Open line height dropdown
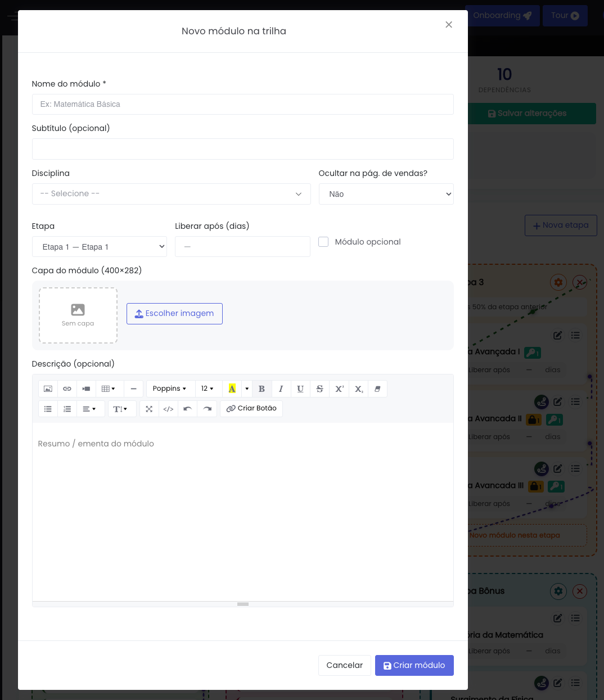The image size is (604, 700). (x=121, y=409)
